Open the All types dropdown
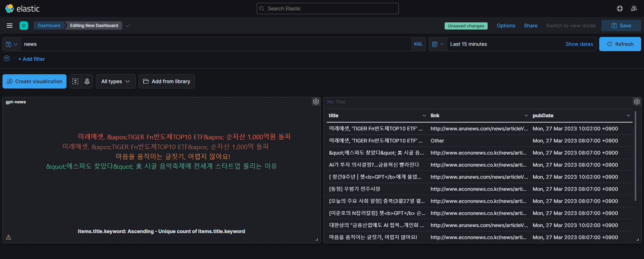Image resolution: width=644 pixels, height=259 pixels. click(x=116, y=81)
